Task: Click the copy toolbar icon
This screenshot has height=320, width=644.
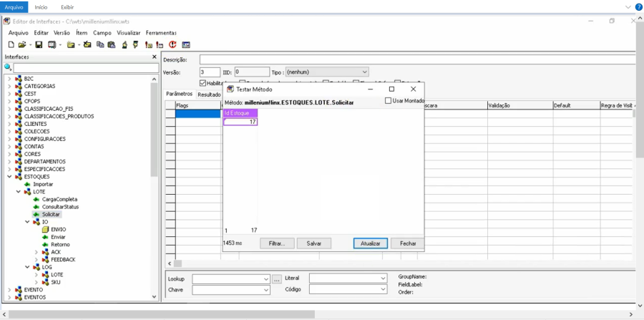Action: tap(100, 45)
